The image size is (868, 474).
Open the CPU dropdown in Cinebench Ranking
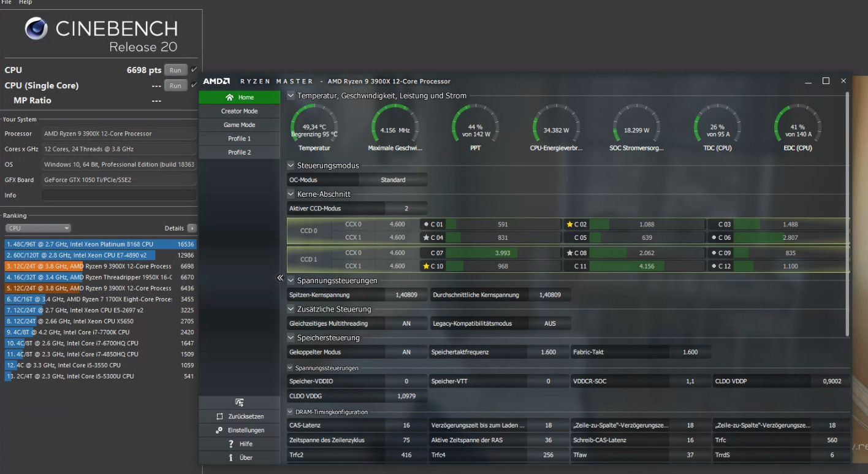38,228
